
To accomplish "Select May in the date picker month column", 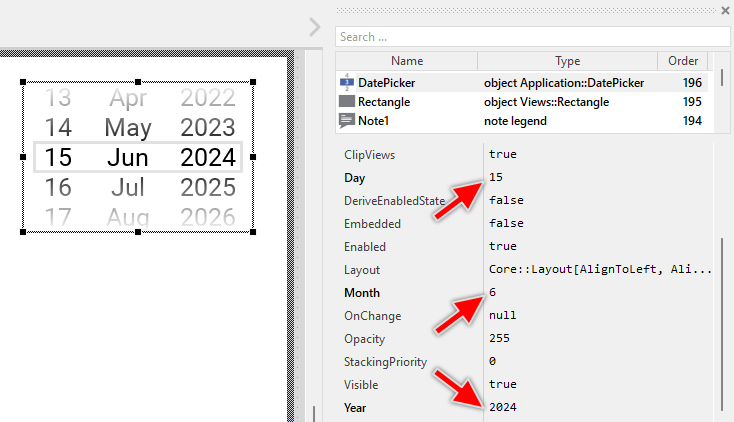I will click(128, 128).
